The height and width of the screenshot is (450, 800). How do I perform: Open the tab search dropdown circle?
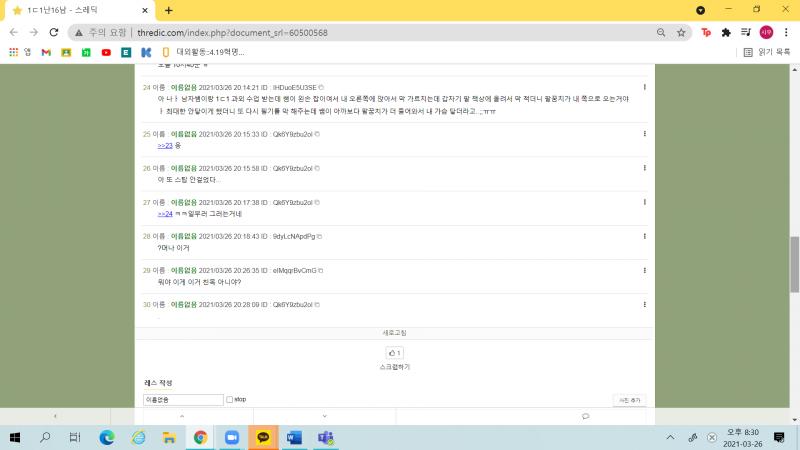point(701,10)
